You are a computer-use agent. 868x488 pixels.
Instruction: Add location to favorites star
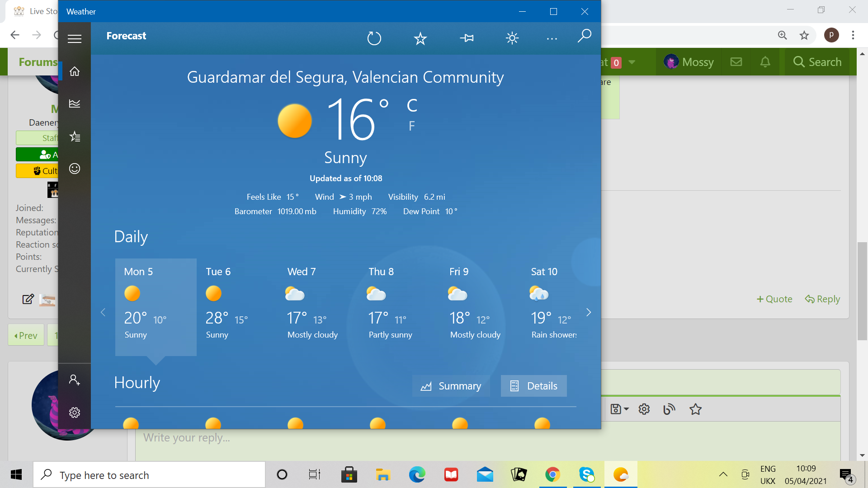pyautogui.click(x=420, y=38)
